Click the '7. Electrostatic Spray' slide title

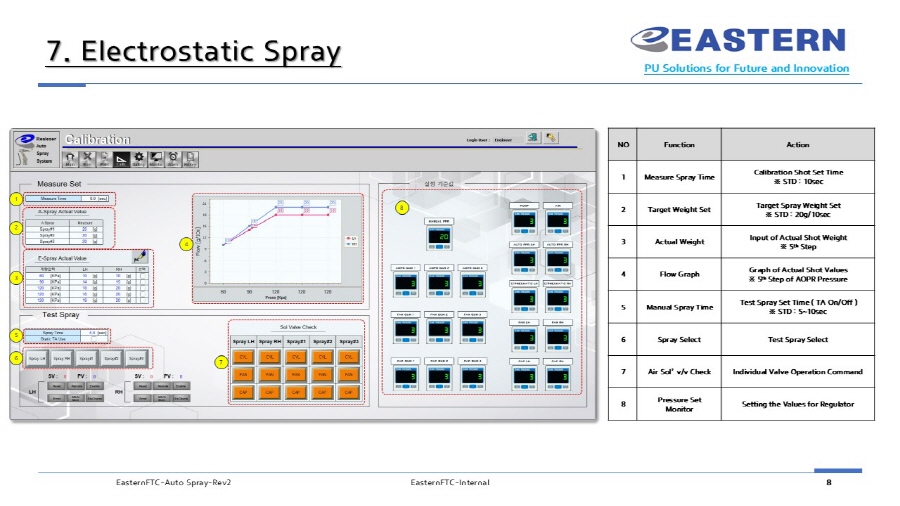coord(193,51)
